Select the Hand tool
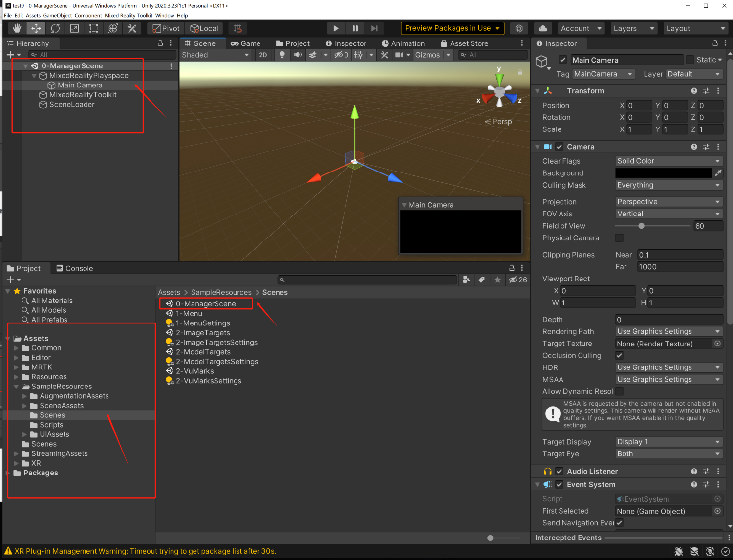 (x=17, y=28)
